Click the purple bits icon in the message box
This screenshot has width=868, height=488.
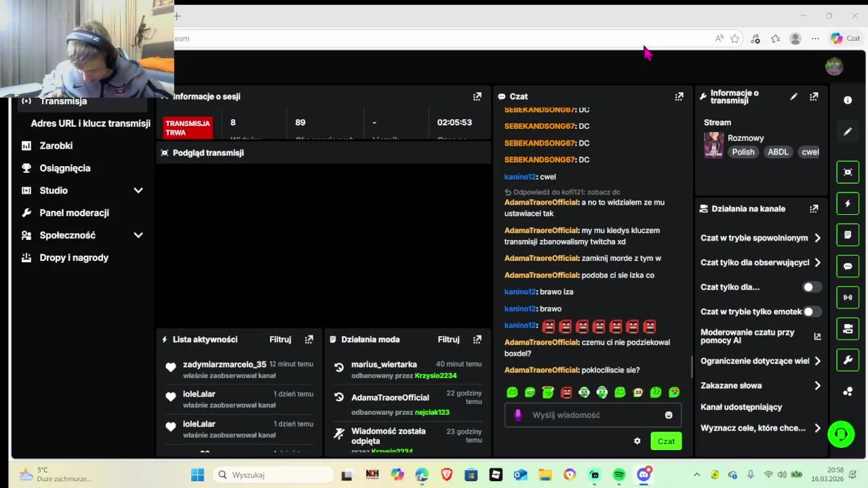pyautogui.click(x=518, y=415)
